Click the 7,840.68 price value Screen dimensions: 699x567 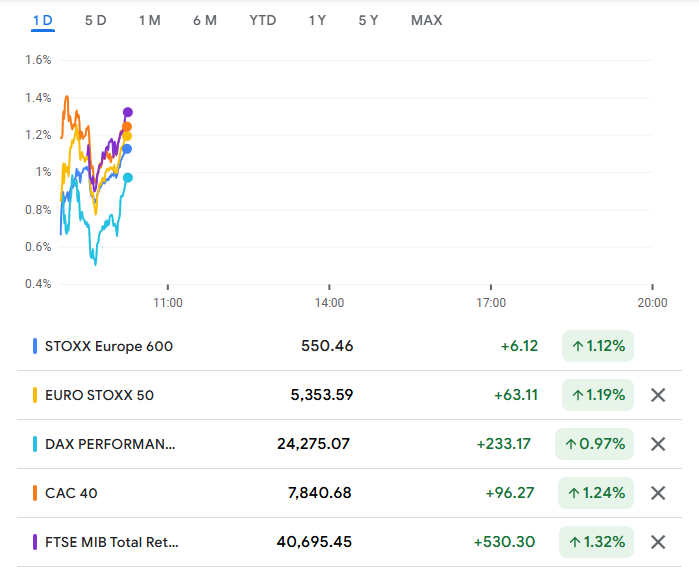click(x=320, y=493)
